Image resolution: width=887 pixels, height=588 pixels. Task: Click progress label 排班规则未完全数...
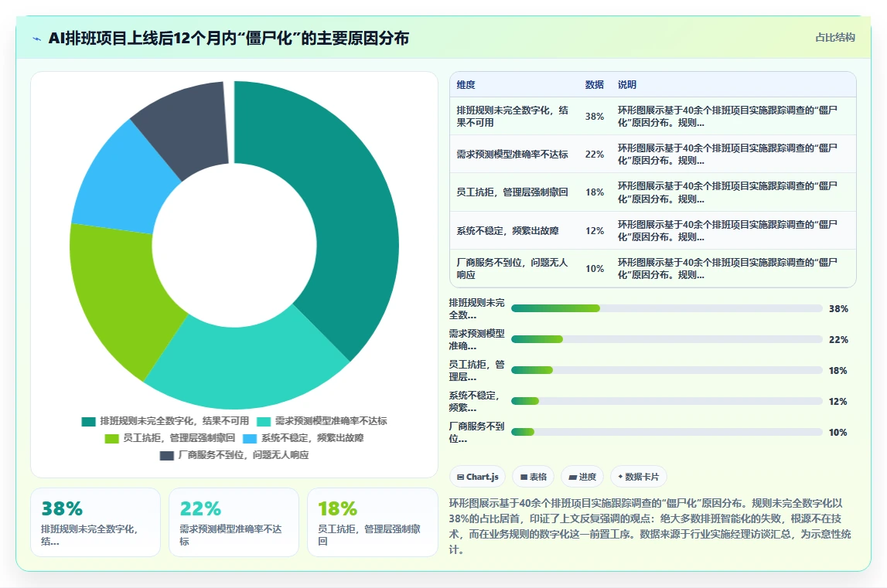477,309
